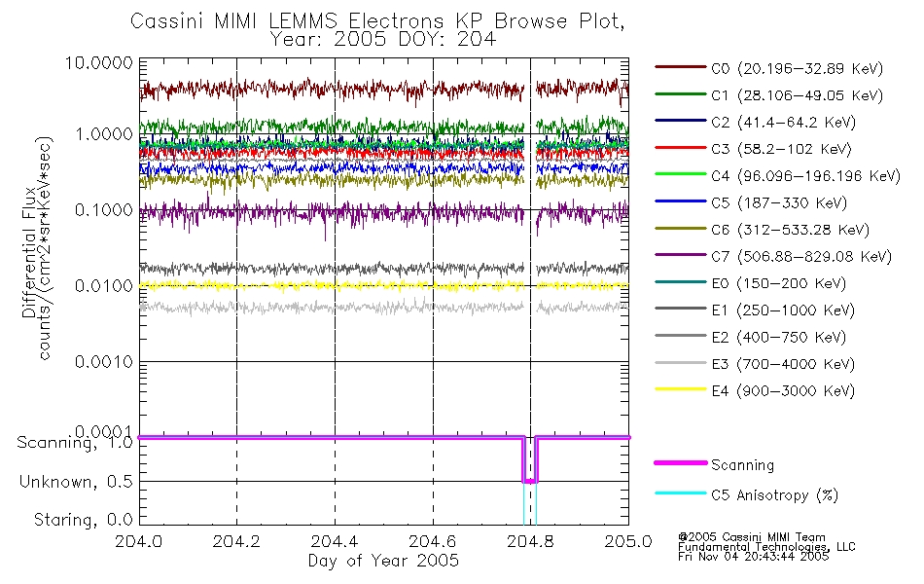
Task: Select legend label E2 (400-750 KeV)
Action: click(778, 337)
